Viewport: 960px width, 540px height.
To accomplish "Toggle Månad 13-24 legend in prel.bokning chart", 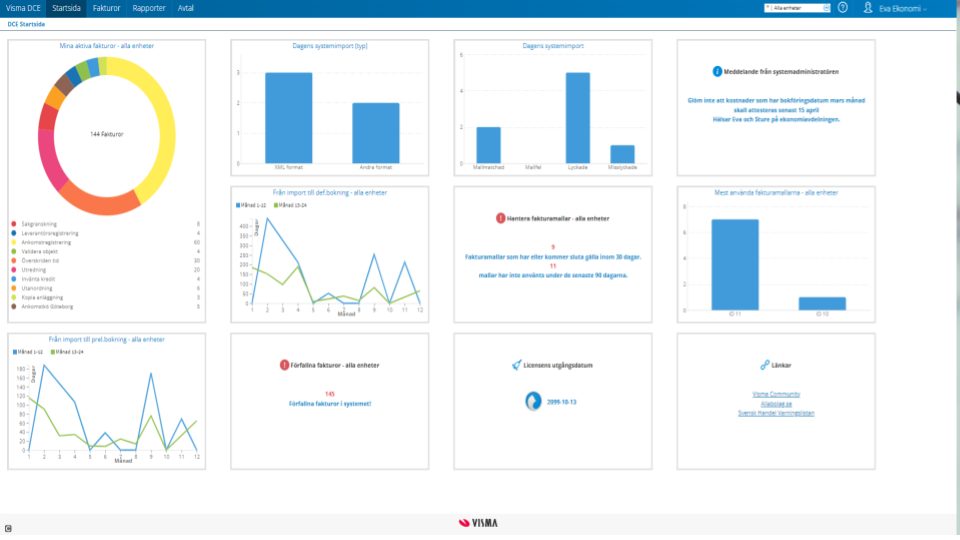I will 67,352.
